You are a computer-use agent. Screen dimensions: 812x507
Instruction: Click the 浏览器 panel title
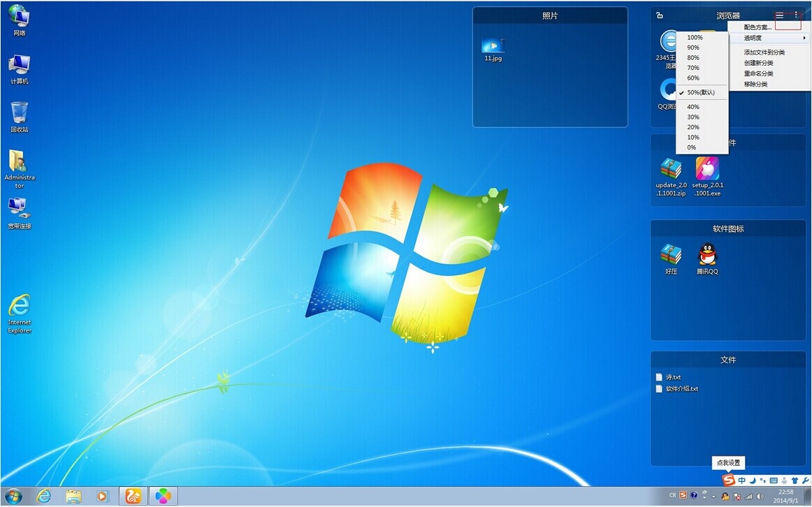point(728,16)
